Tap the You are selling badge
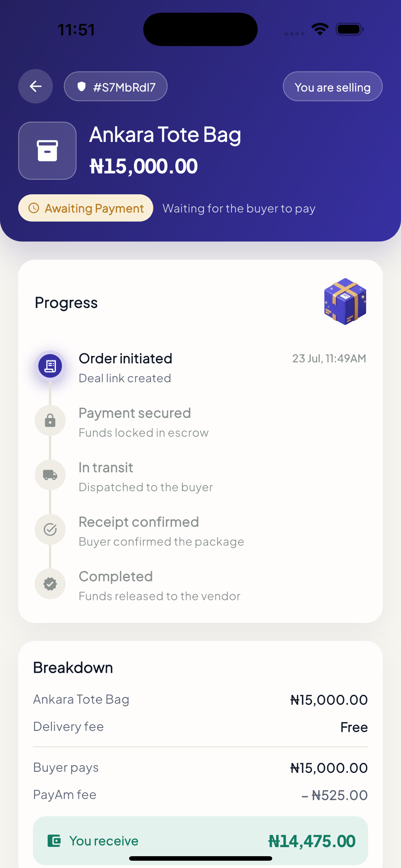401x868 pixels. click(333, 87)
